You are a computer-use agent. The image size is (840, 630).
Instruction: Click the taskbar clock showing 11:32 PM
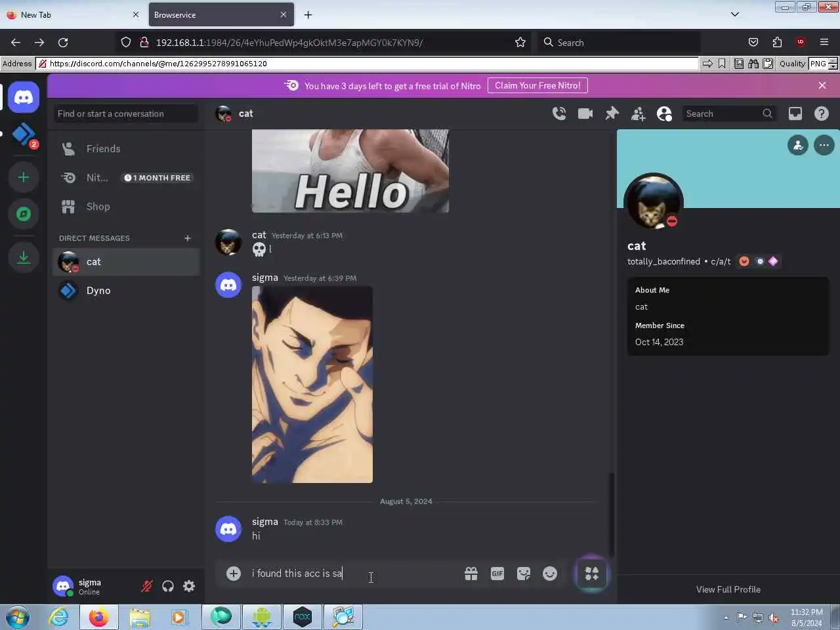pyautogui.click(x=807, y=618)
